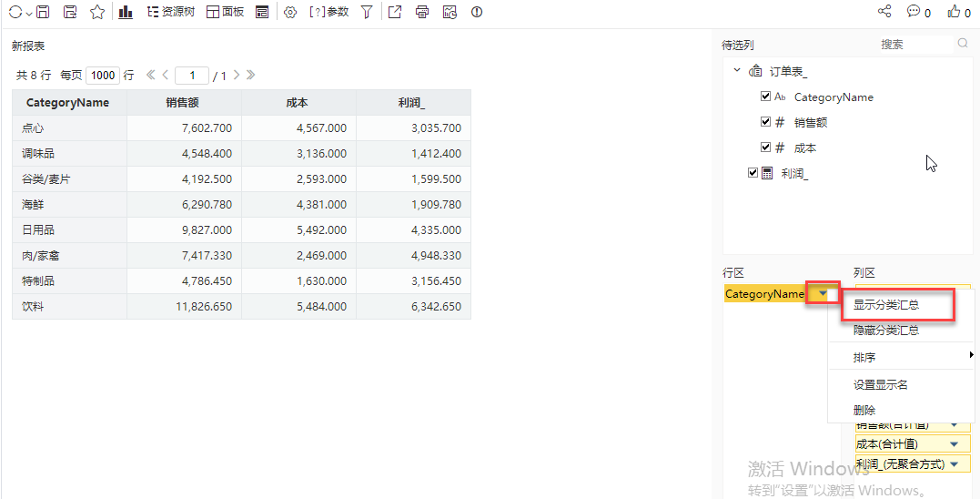The width and height of the screenshot is (980, 499).
Task: Click the info exclamation icon
Action: (x=477, y=12)
